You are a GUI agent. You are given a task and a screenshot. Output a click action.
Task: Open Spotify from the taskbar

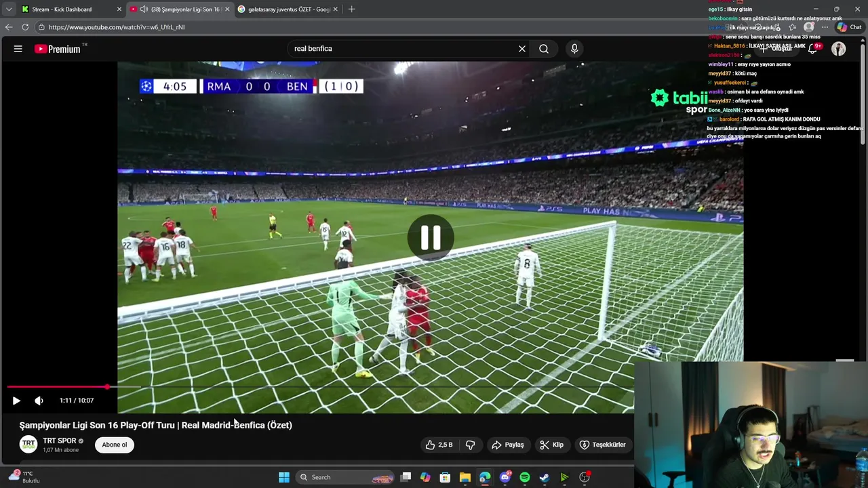(525, 477)
